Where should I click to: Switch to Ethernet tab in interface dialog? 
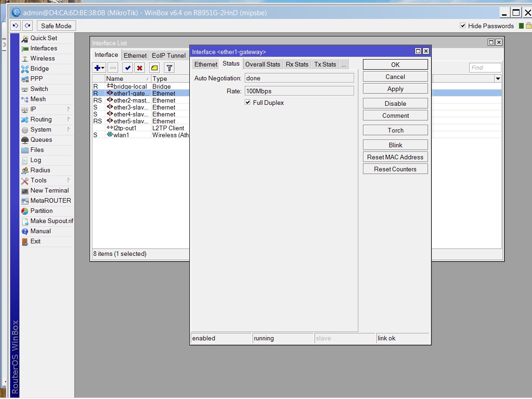(x=206, y=65)
